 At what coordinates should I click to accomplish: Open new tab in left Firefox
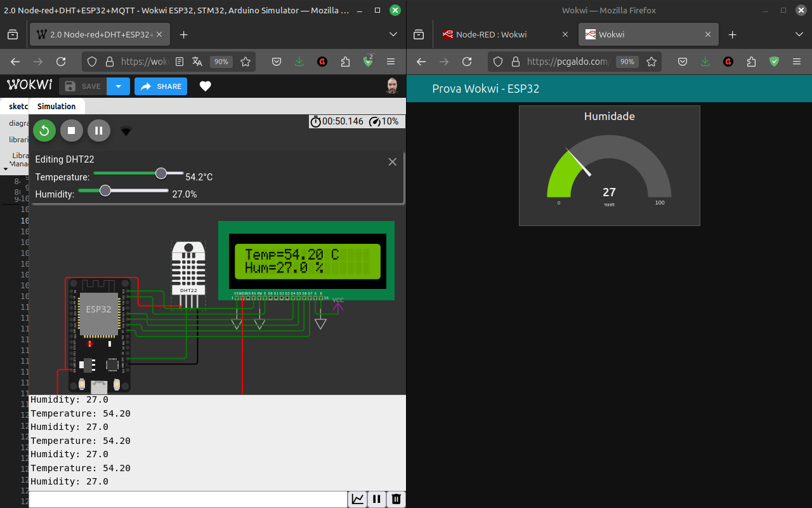(x=183, y=34)
